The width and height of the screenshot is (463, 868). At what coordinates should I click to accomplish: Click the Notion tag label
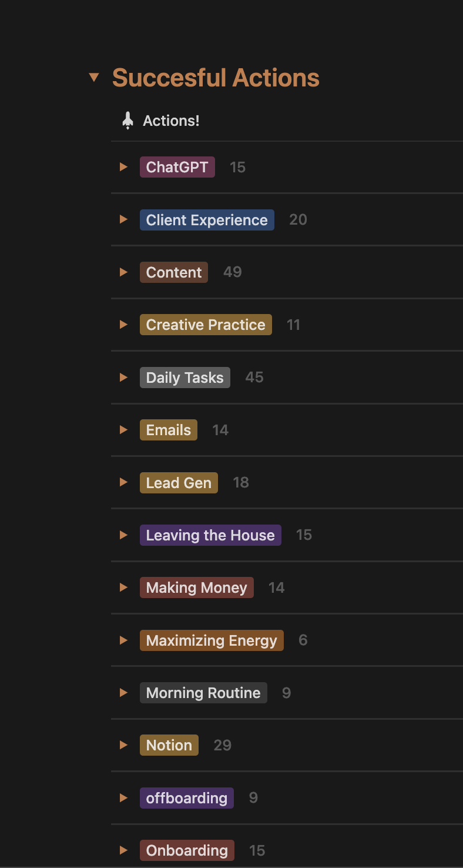[x=169, y=745]
